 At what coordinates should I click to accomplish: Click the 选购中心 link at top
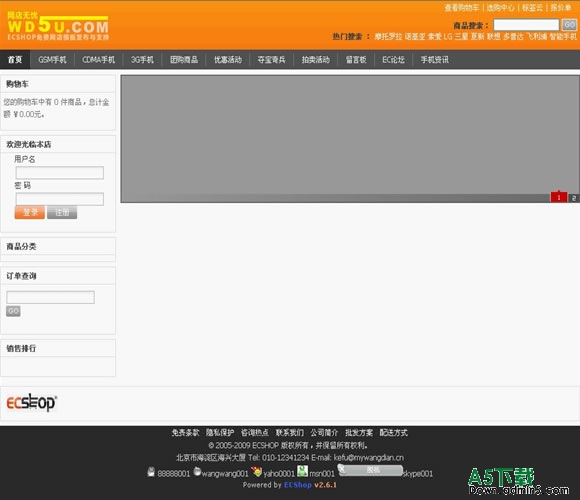click(500, 8)
